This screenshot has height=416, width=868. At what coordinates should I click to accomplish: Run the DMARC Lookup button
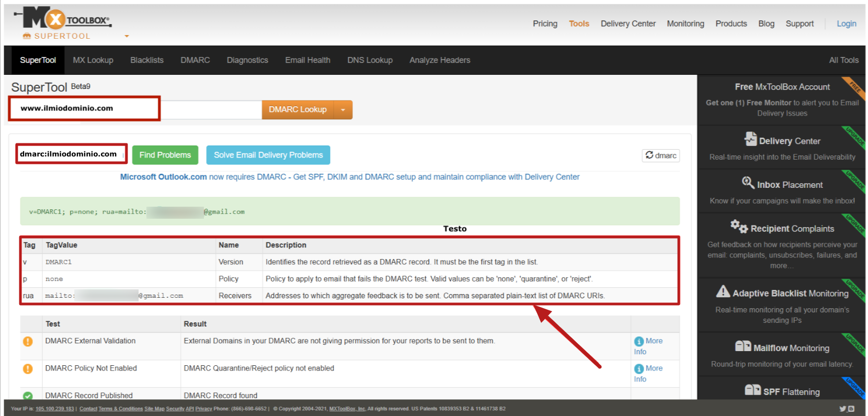[x=298, y=110]
